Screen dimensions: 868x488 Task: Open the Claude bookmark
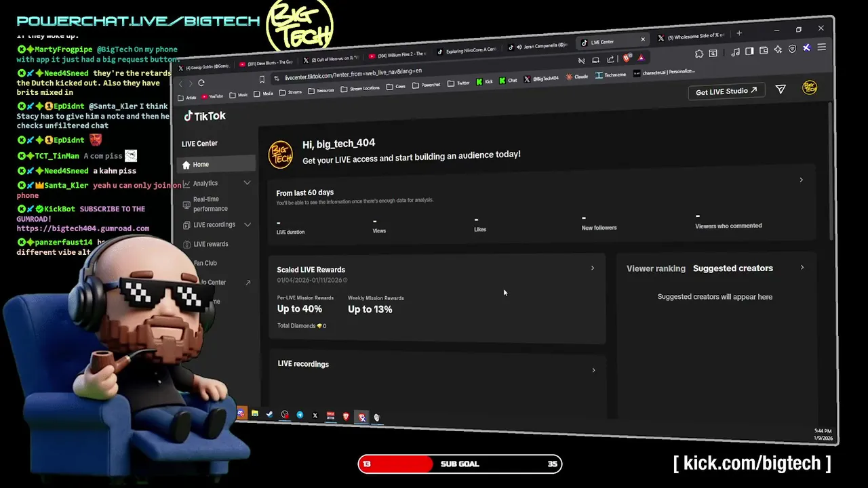tap(576, 77)
